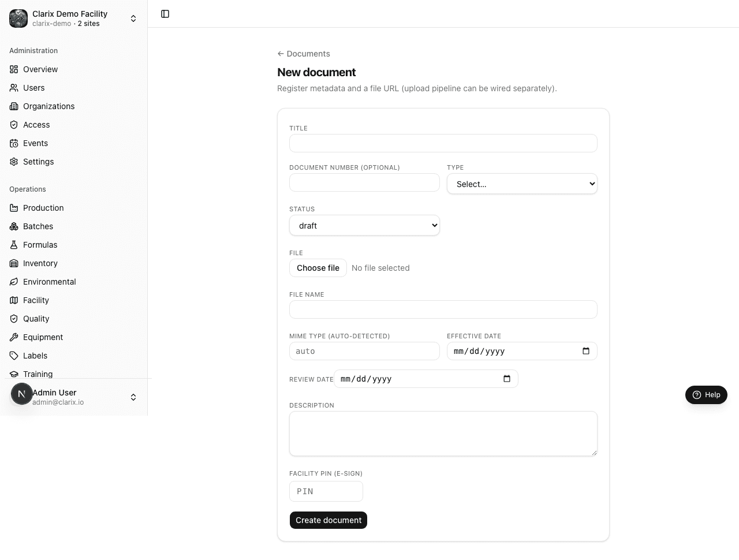
Task: Open Review Date calendar picker icon
Action: click(x=507, y=379)
